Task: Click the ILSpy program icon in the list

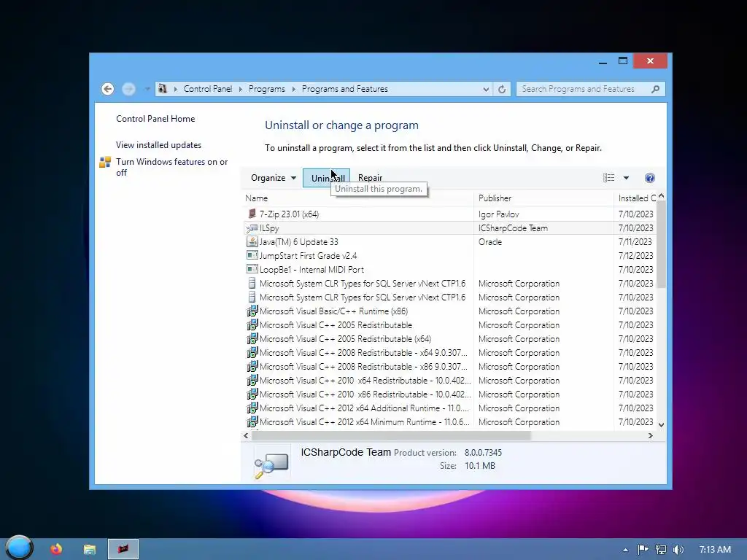Action: pos(252,228)
